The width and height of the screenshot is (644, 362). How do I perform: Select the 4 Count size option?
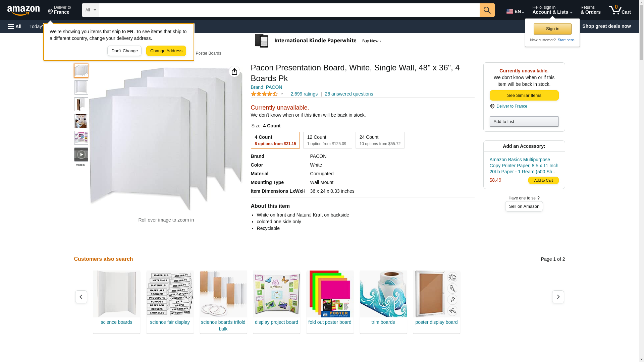point(275,140)
